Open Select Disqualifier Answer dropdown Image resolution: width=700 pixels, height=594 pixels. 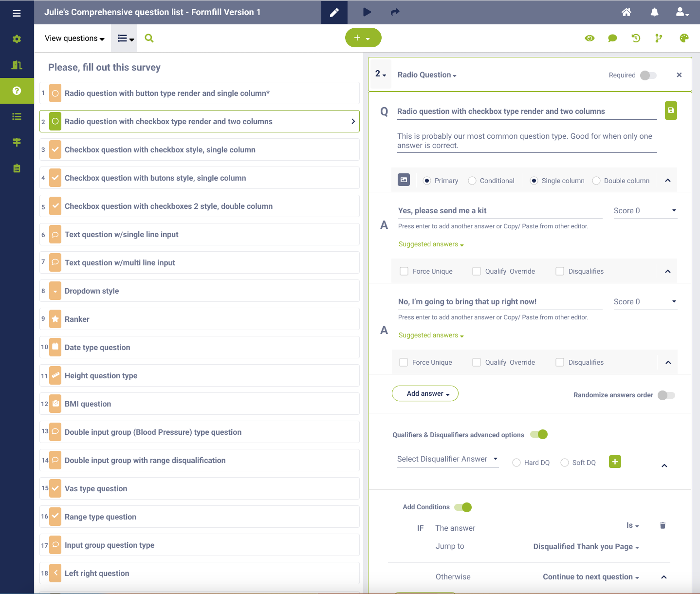tap(448, 459)
